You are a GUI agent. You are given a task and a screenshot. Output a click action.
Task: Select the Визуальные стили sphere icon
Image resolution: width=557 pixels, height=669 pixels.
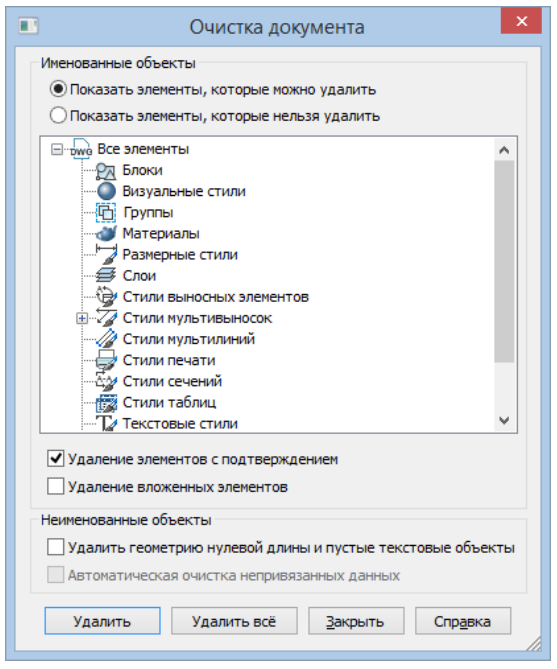coord(106,191)
